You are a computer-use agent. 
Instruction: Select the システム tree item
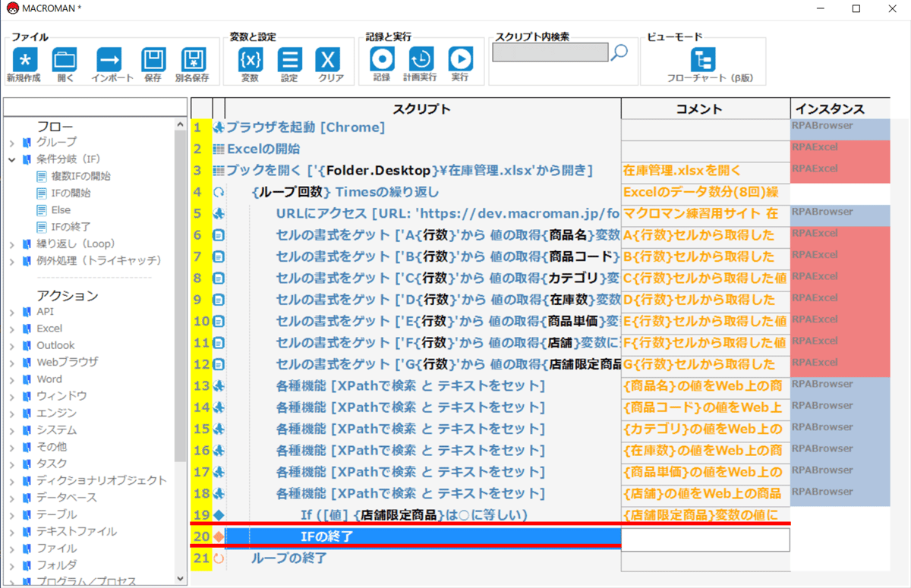[x=57, y=430]
